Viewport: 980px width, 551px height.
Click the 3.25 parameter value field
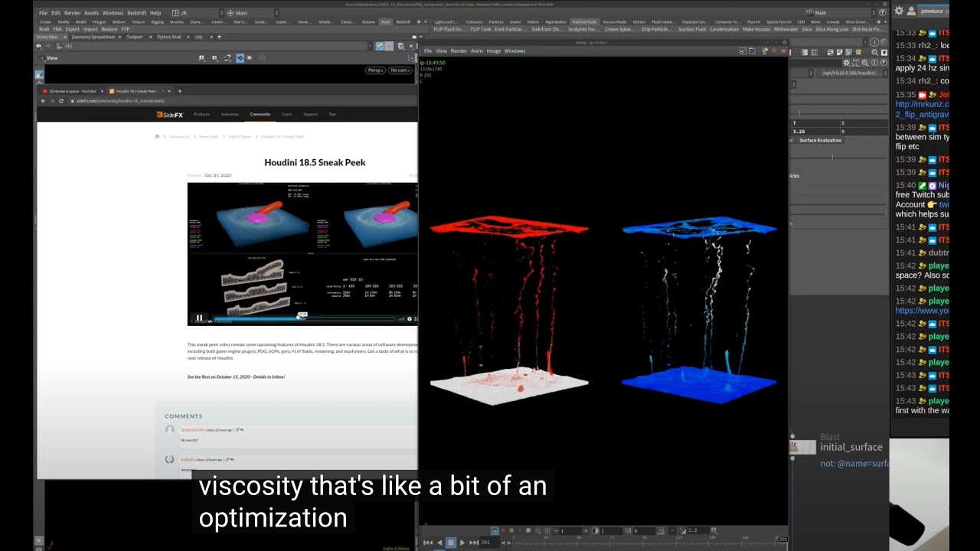pos(815,131)
